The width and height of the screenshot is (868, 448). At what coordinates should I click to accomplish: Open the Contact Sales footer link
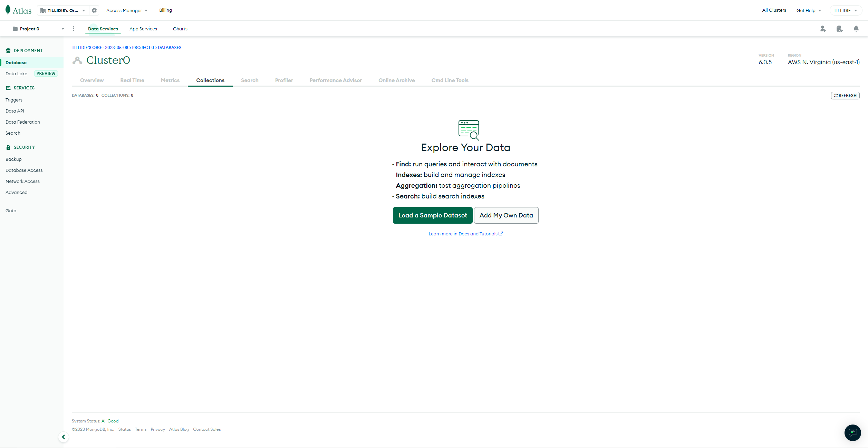[x=207, y=429]
